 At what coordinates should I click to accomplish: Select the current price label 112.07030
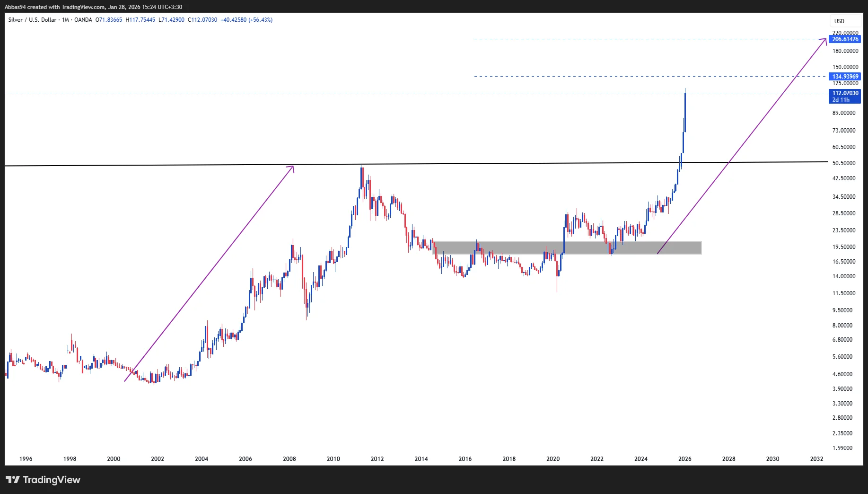[x=845, y=93]
